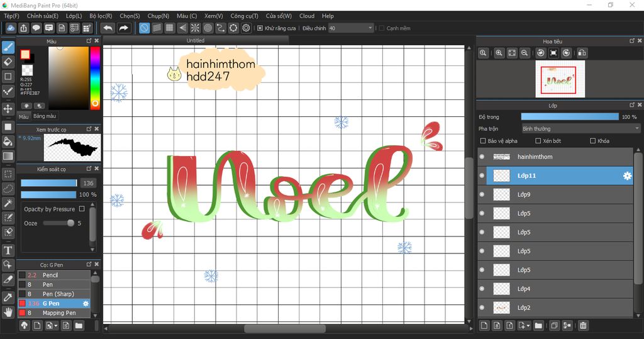Select the Text tool
The height and width of the screenshot is (339, 644).
click(8, 250)
